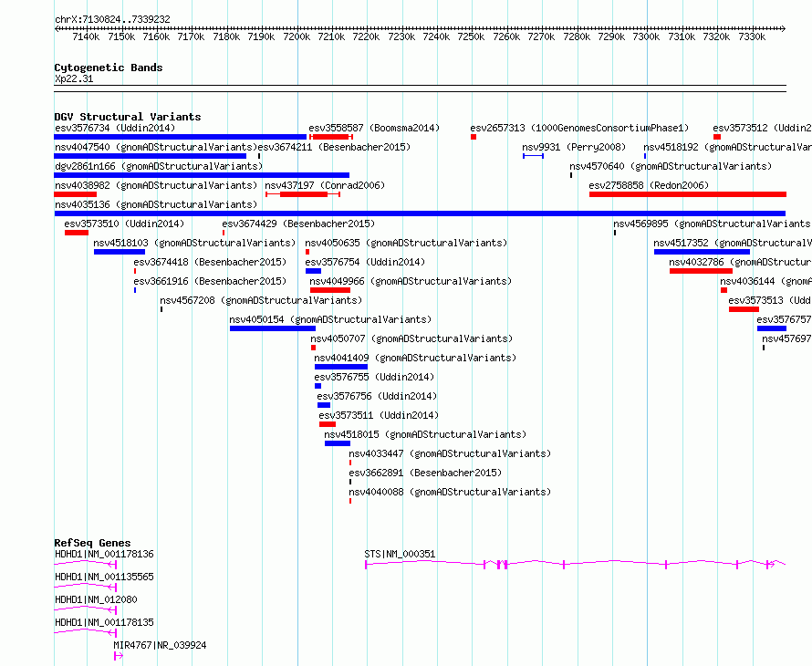Click the nsv4033447 variant label
Screen dimensions: 812x666
click(450, 453)
